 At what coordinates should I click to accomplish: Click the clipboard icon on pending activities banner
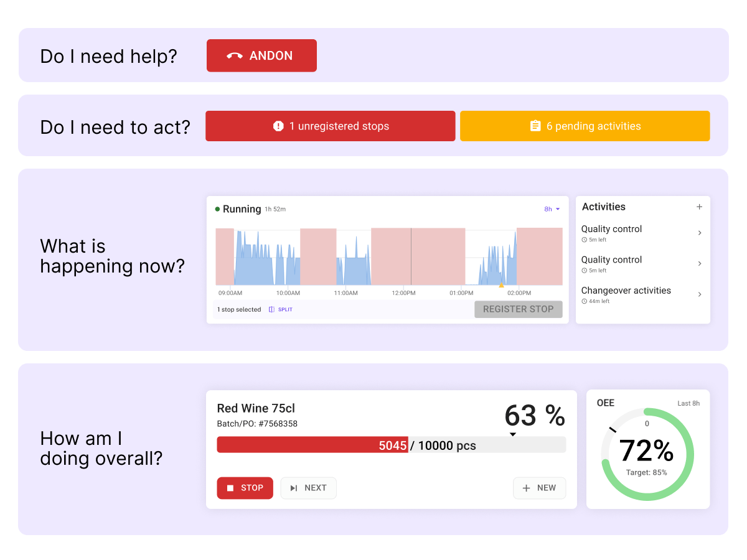(x=535, y=126)
